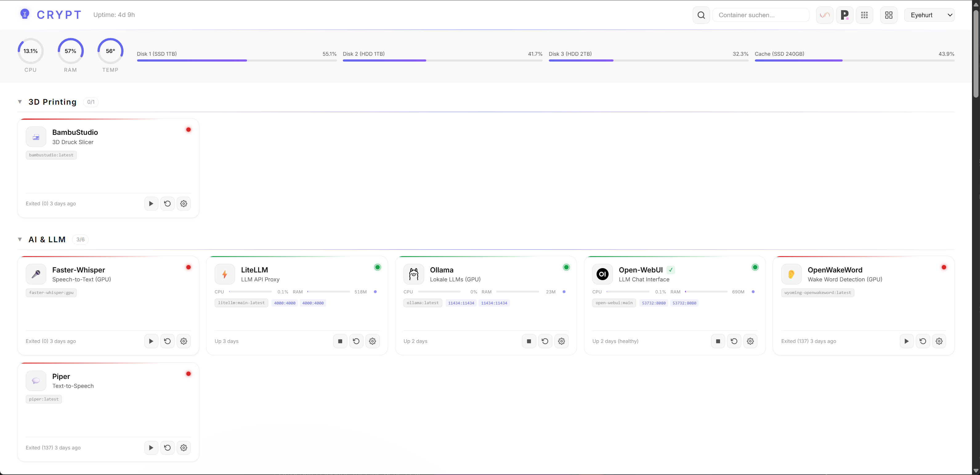Click the search magnifier icon
Viewport: 980px width, 475px height.
[x=701, y=15]
